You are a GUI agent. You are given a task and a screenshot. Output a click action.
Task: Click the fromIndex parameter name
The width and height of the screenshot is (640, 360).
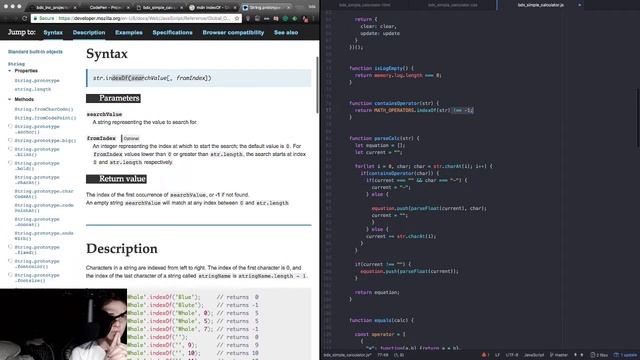[101, 138]
